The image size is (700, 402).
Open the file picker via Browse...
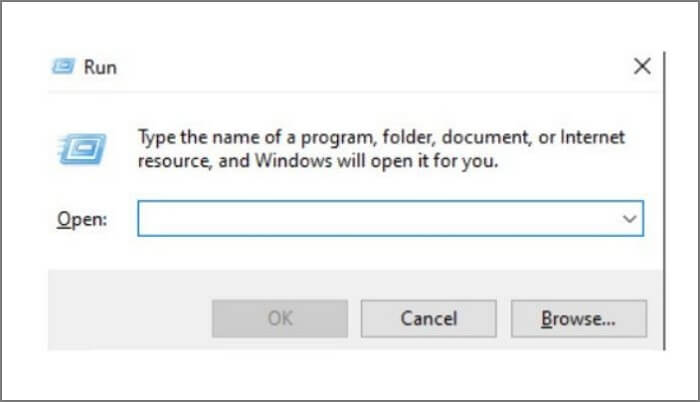[578, 319]
